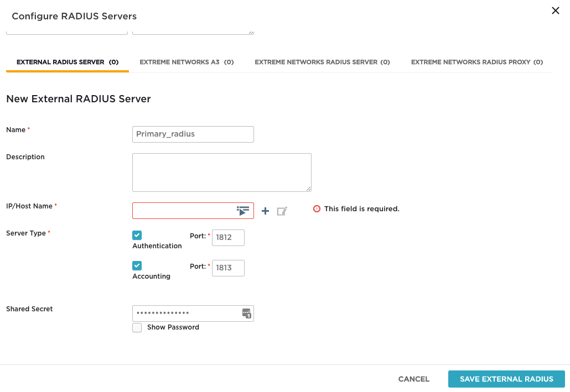Switch to the Extreme Networks A3 tab
Image resolution: width=570 pixels, height=392 pixels.
tap(186, 62)
